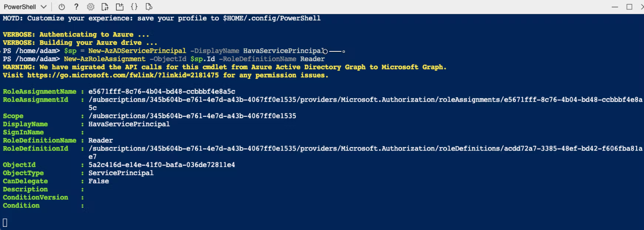Click the HavaServicePrincipal DisplayName output value
The image size is (644, 230).
coord(129,124)
